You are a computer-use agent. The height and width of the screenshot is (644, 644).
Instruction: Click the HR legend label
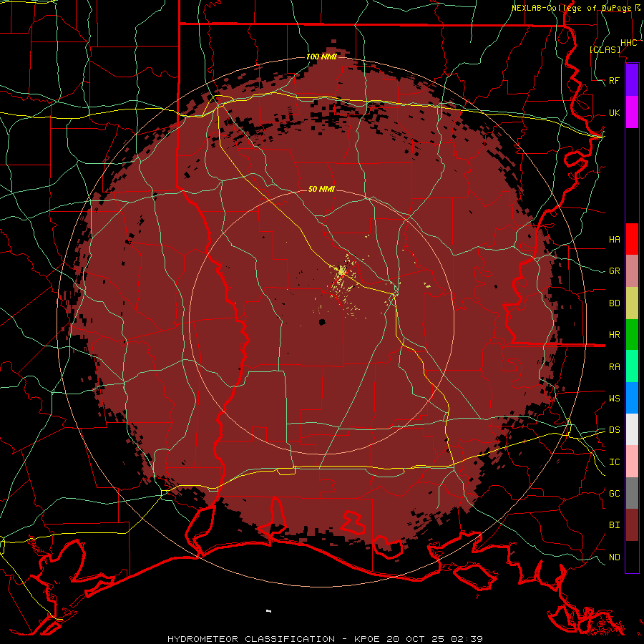click(x=615, y=335)
